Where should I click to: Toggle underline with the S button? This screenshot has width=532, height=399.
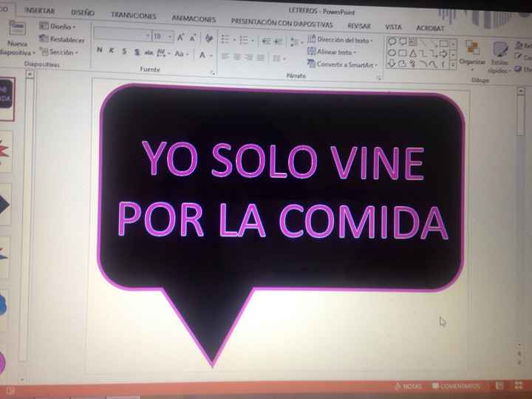(124, 51)
